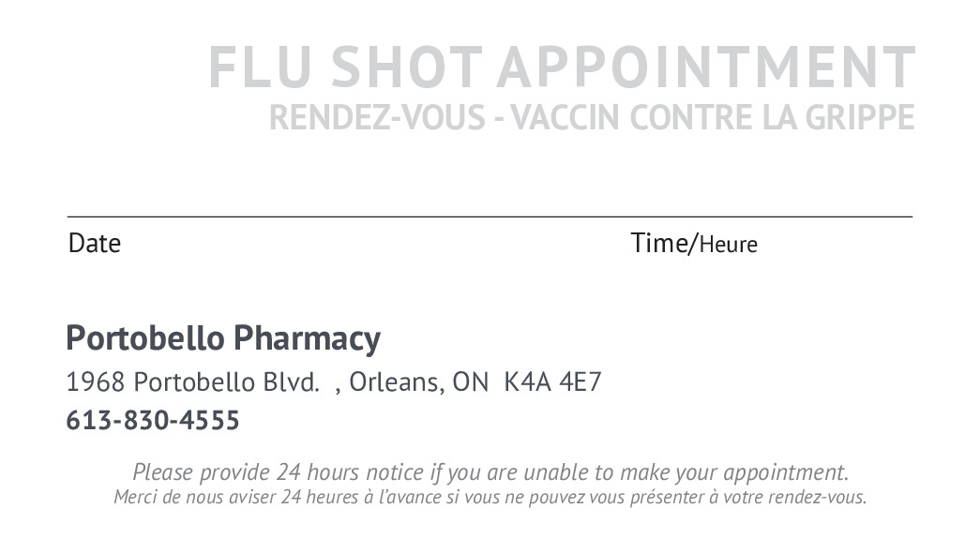Click the FLU SHOT APPOINTMENT heading
The width and height of the screenshot is (980, 553).
pyautogui.click(x=561, y=67)
